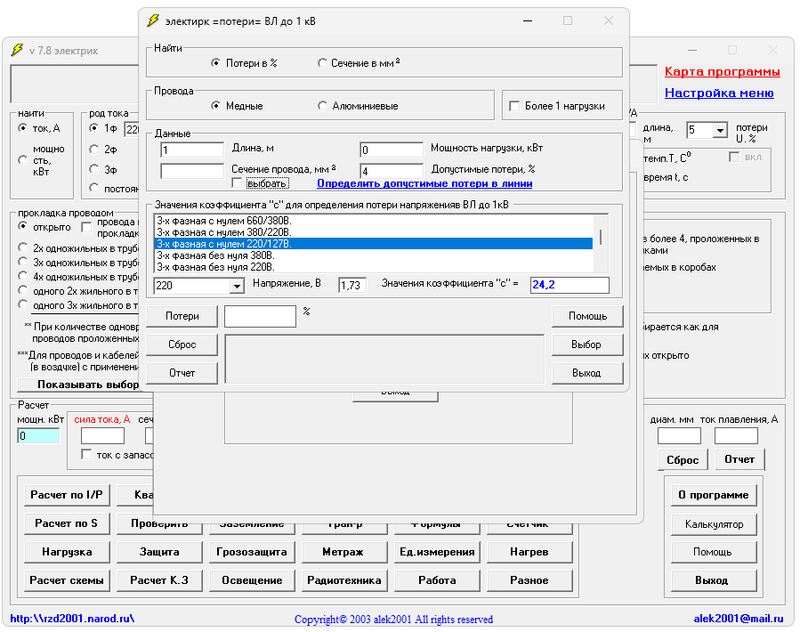Open the Настройка меню link
The height and width of the screenshot is (632, 800).
(719, 93)
